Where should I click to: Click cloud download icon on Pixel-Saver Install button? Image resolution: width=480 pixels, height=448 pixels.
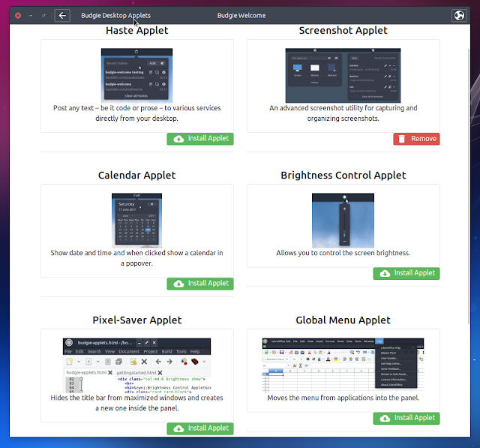coord(178,428)
